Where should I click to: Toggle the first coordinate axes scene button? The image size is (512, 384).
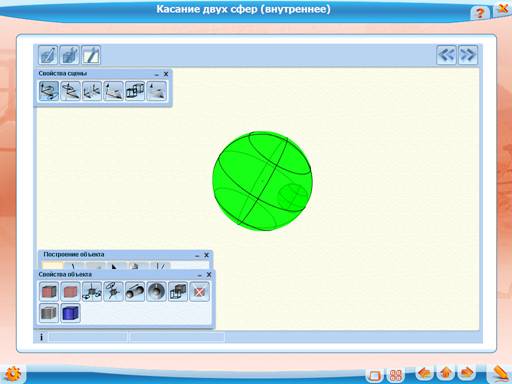click(x=49, y=91)
